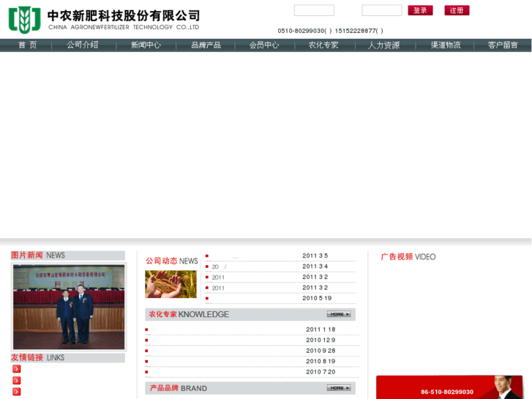Open knowledge item dated 2010 12 9
532x399 pixels.
252,340
